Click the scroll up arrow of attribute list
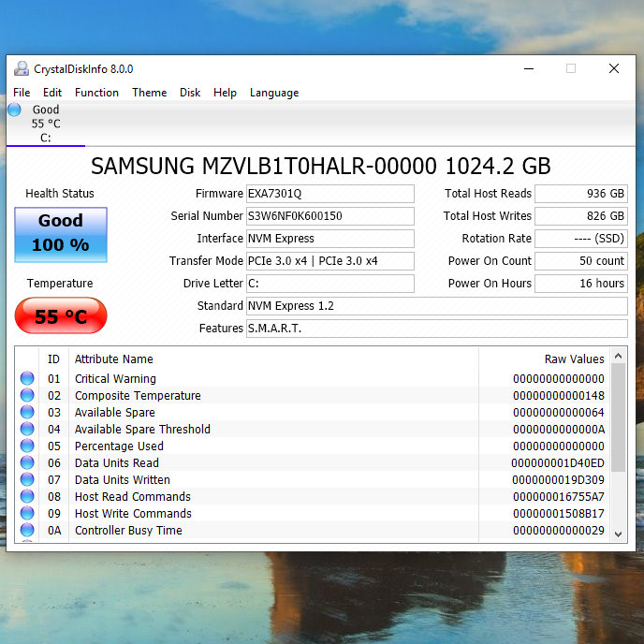 tap(618, 356)
